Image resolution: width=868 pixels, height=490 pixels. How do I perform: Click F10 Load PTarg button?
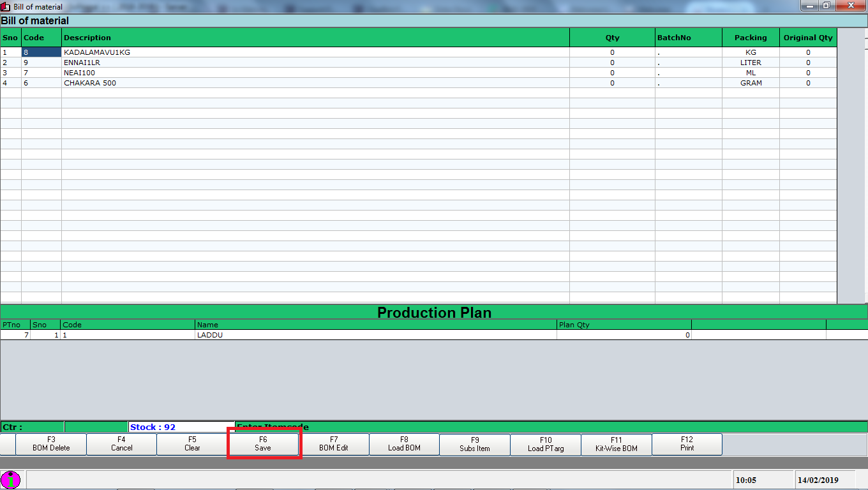pyautogui.click(x=546, y=444)
